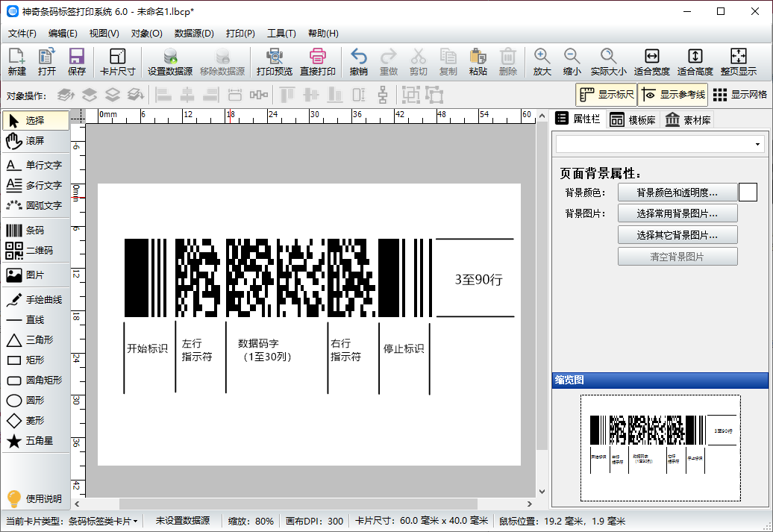
Task: Open the 视图(V) menu
Action: coord(104,34)
